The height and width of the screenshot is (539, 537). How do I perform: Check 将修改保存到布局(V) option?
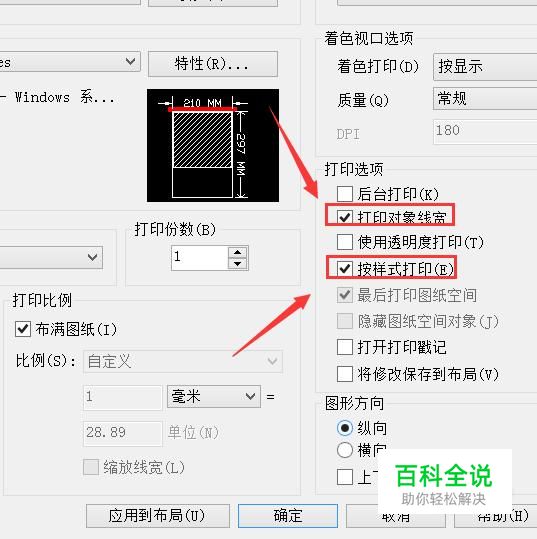click(345, 374)
